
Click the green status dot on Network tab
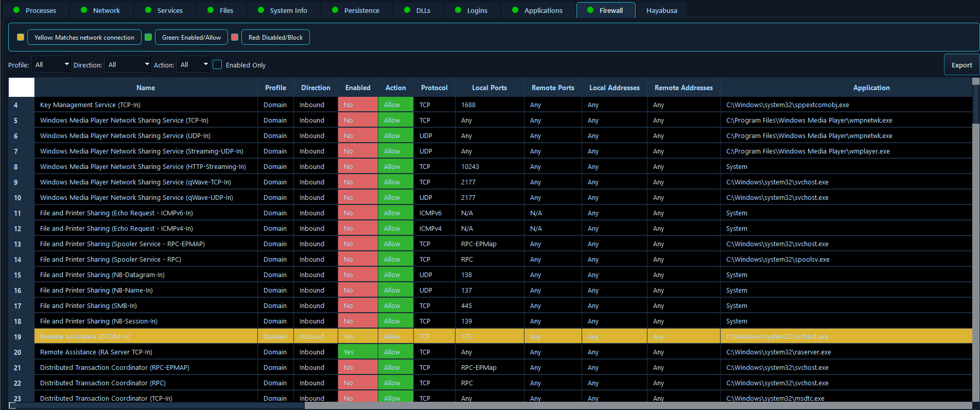[x=84, y=10]
